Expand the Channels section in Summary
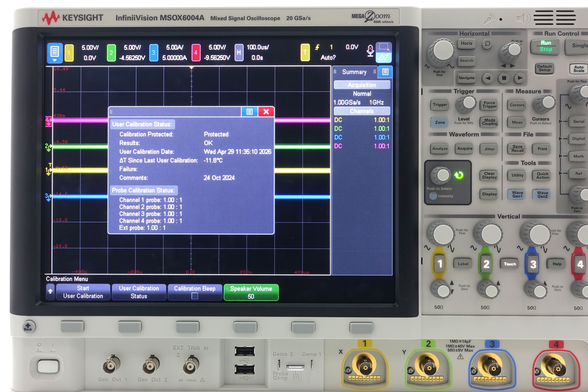The image size is (588, 392). 362,111
